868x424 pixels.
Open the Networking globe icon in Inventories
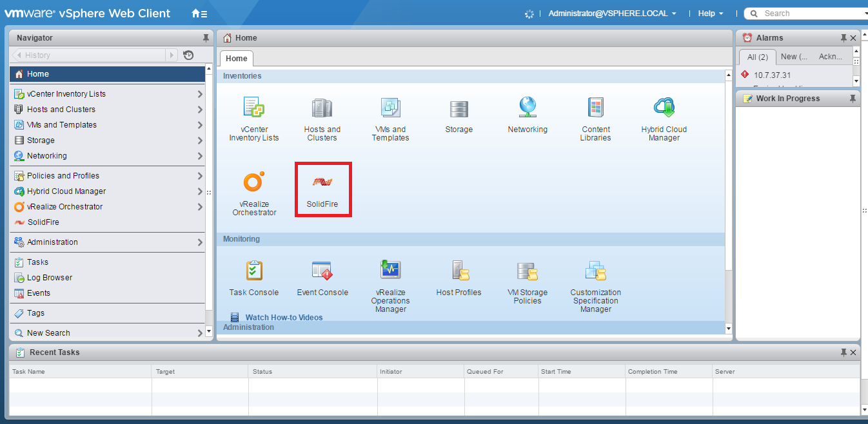coord(528,108)
